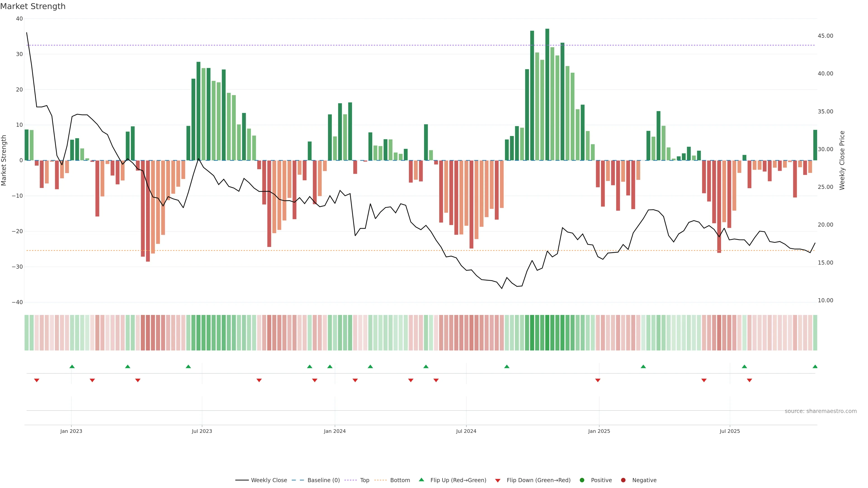Click Flip Up green triangle legend icon
This screenshot has height=488, width=868.
421,480
